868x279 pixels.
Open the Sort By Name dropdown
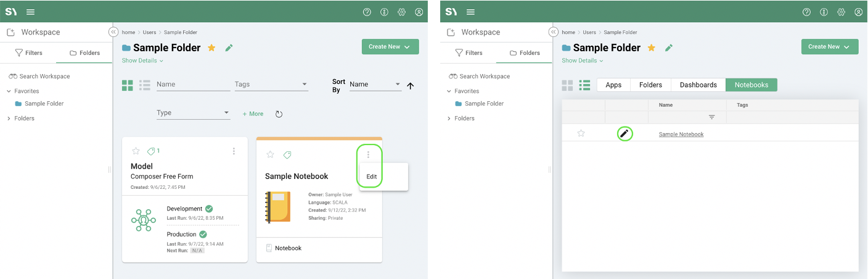click(375, 85)
